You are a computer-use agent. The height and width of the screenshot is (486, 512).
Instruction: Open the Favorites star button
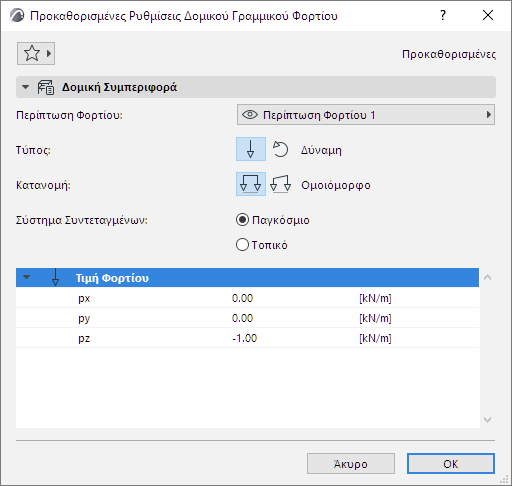(36, 53)
